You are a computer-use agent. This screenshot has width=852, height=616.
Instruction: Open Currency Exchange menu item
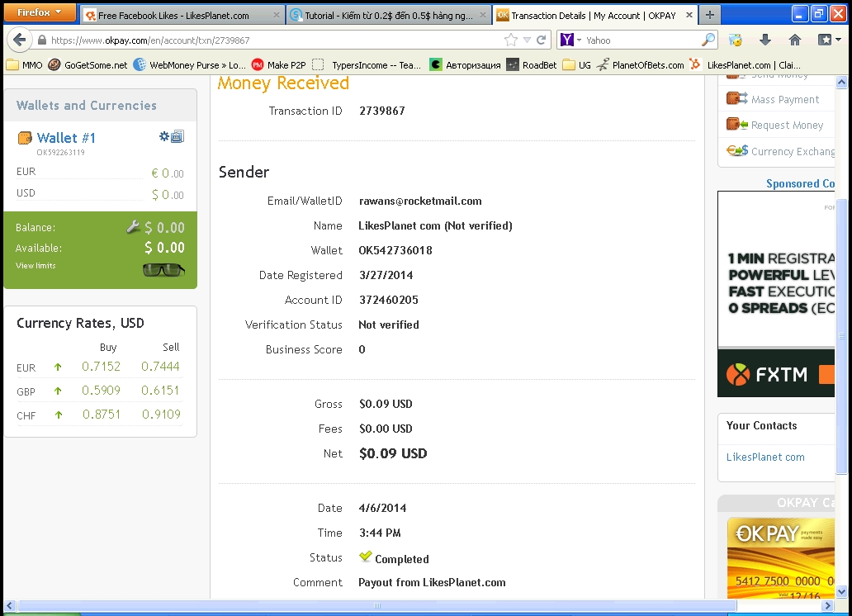point(793,151)
